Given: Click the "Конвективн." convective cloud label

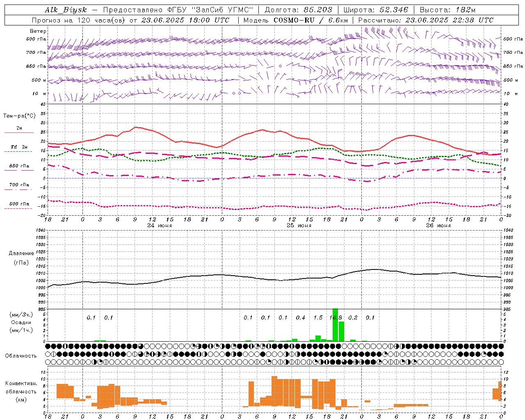Looking at the screenshot, I should (21, 383).
